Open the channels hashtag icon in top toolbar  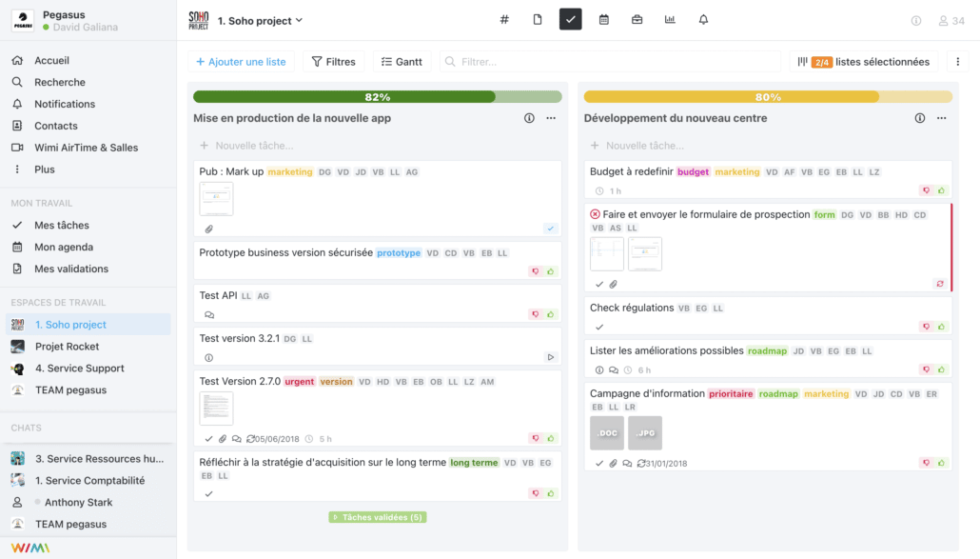pos(504,20)
